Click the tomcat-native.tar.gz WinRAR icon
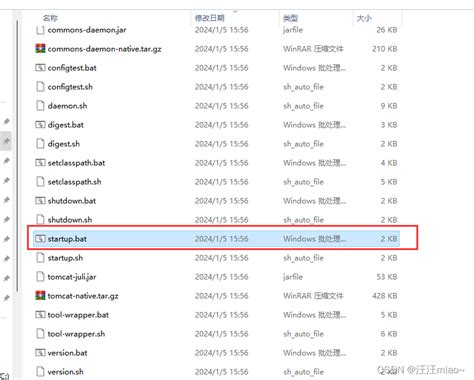The width and height of the screenshot is (474, 380). click(40, 296)
